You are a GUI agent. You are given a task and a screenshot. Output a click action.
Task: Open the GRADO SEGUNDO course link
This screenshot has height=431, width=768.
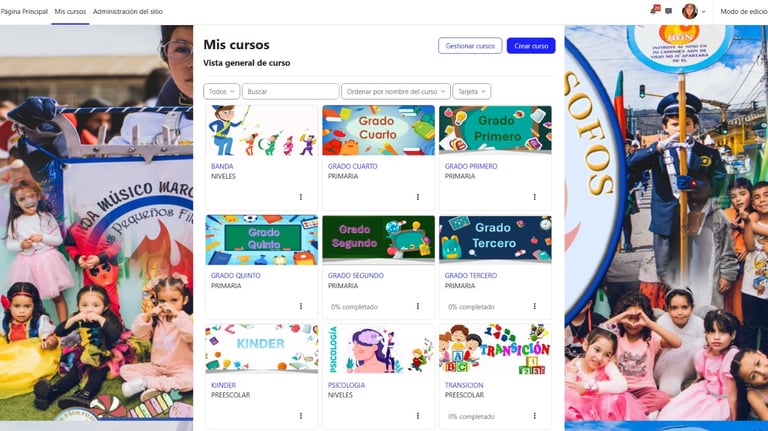pyautogui.click(x=356, y=276)
